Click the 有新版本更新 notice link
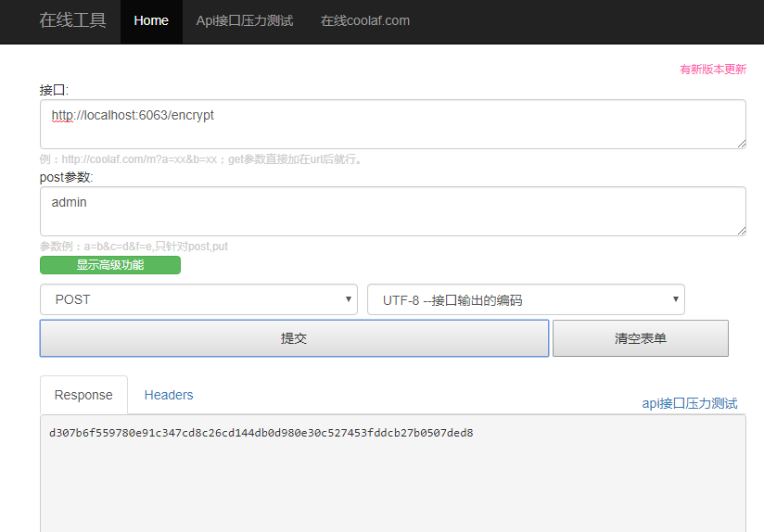Viewport: 764px width, 532px height. [713, 70]
